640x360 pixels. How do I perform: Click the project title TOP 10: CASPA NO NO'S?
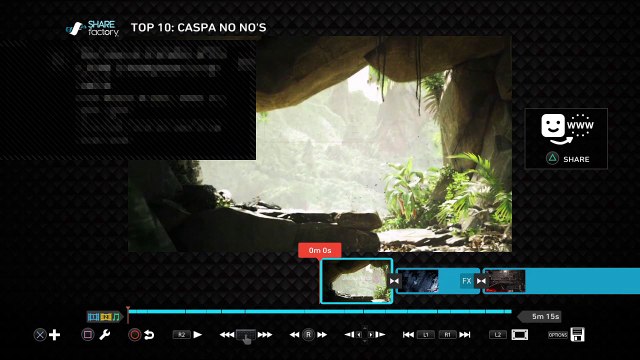[198, 27]
